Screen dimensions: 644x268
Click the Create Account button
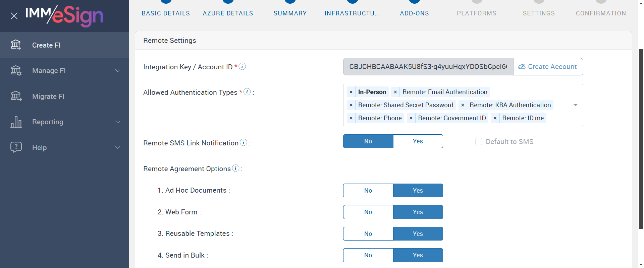548,67
